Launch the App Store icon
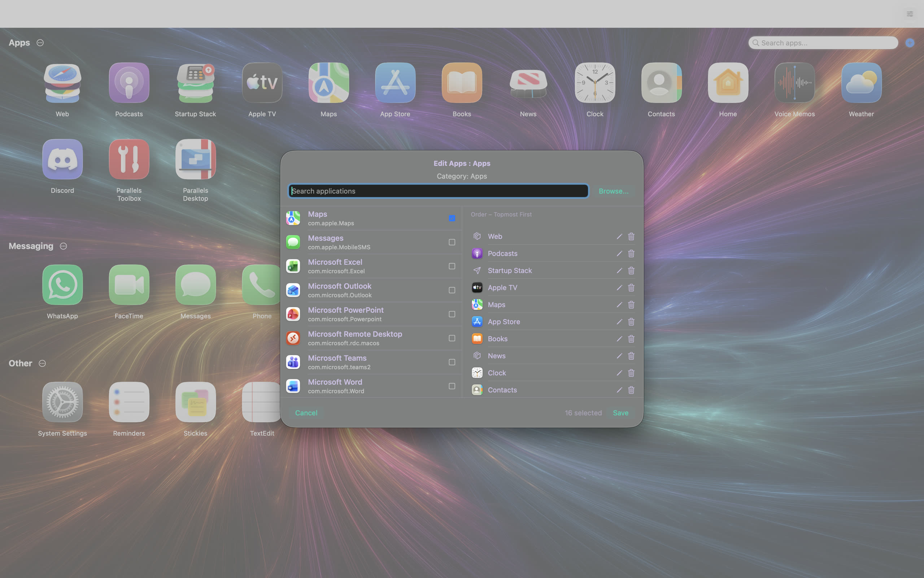The image size is (924, 578). coord(395,83)
